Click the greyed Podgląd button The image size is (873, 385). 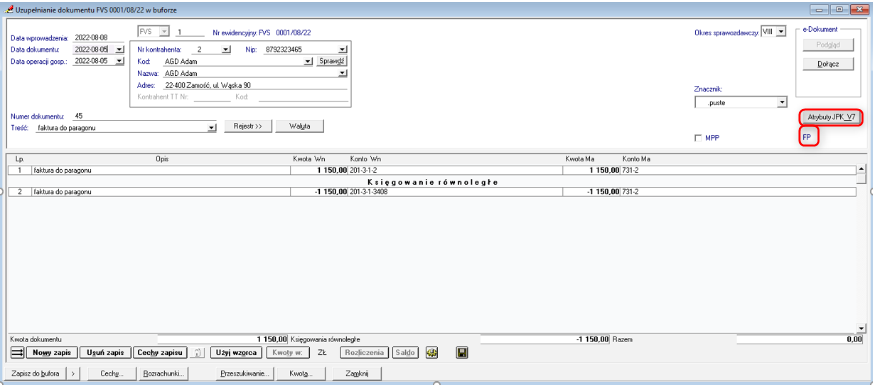pos(828,45)
